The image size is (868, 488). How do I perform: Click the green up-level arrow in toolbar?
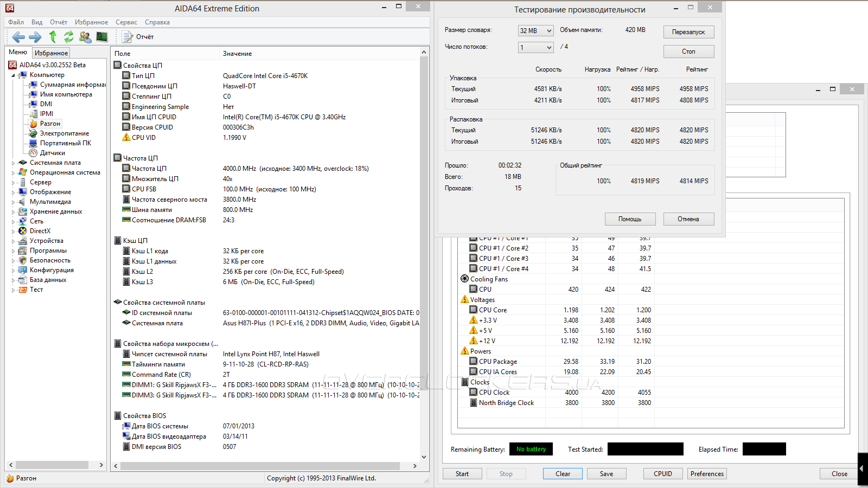tap(53, 36)
